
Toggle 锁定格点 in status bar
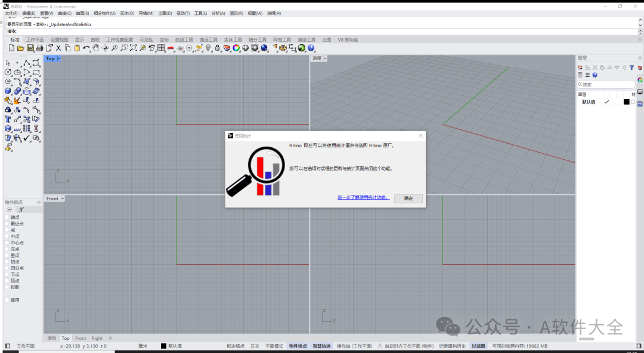(236, 346)
